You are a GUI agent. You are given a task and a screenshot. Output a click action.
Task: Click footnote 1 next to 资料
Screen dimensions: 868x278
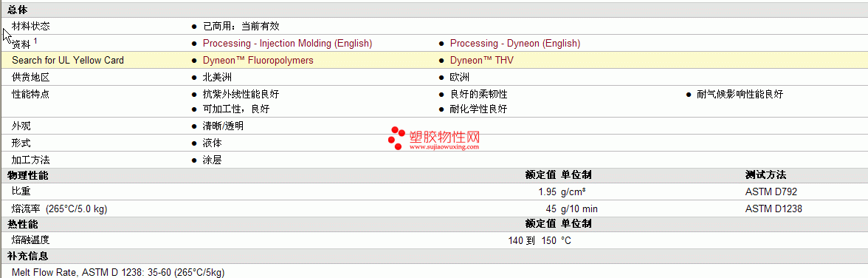pyautogui.click(x=35, y=41)
